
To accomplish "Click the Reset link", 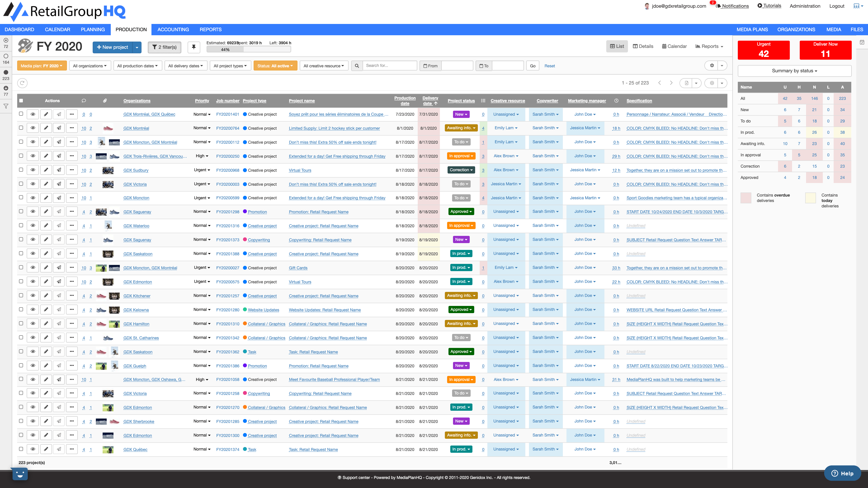I will tap(549, 66).
